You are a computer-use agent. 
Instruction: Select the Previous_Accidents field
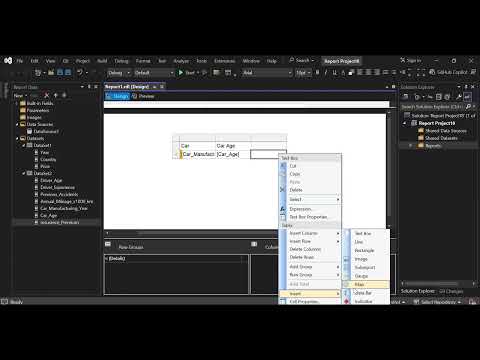(59, 194)
